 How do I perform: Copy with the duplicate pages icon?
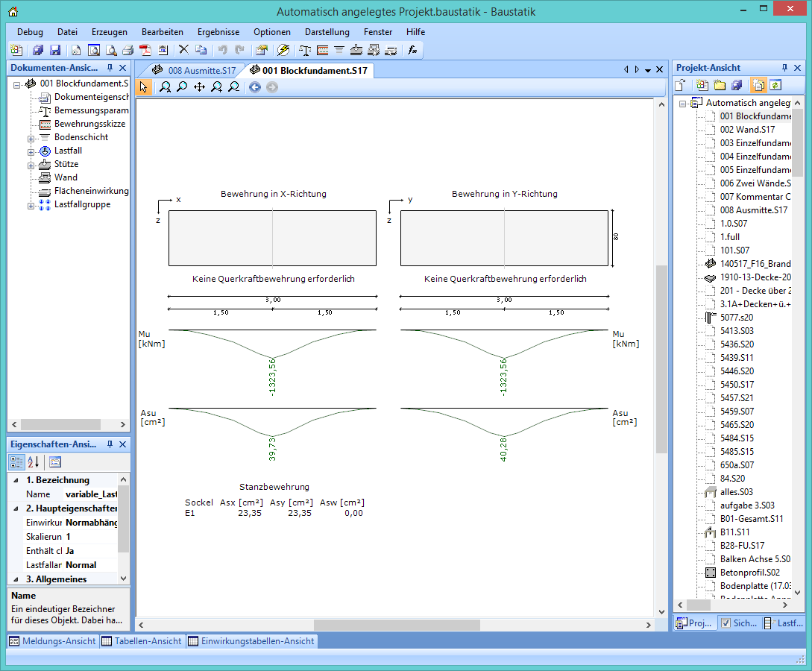pyautogui.click(x=201, y=50)
